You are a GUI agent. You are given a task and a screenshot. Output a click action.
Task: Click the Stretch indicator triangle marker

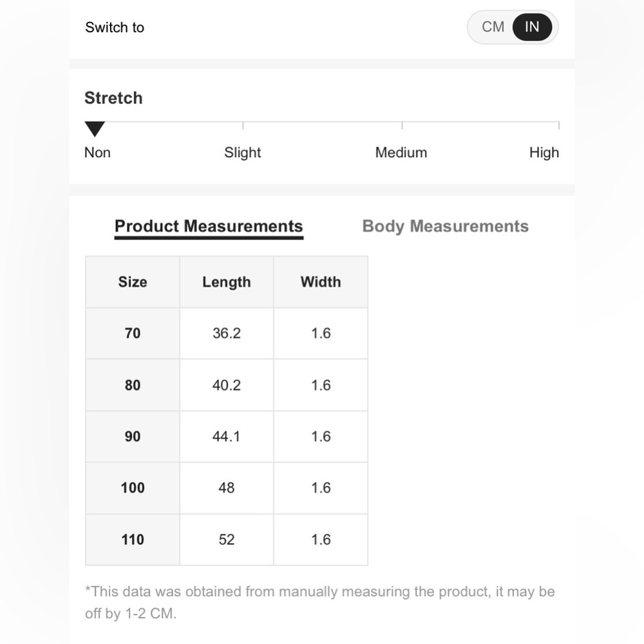point(95,129)
